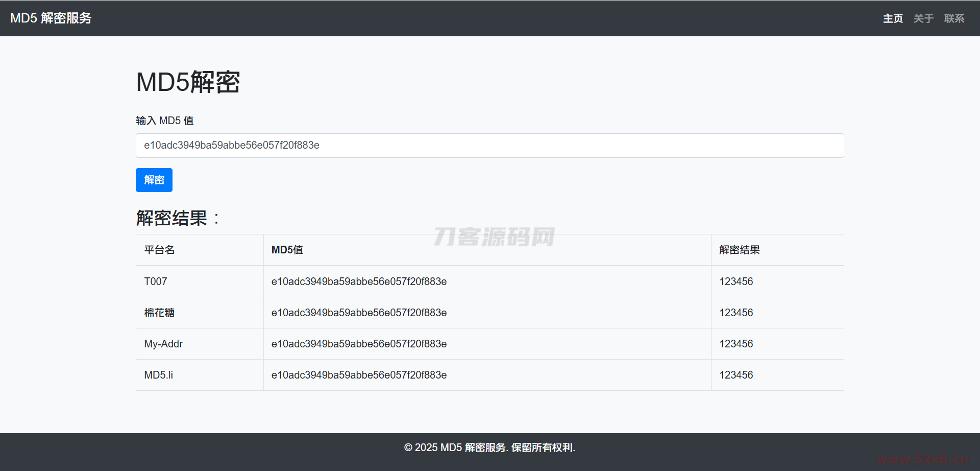The image size is (980, 471).
Task: Select the My-Addr platform row
Action: (163, 343)
